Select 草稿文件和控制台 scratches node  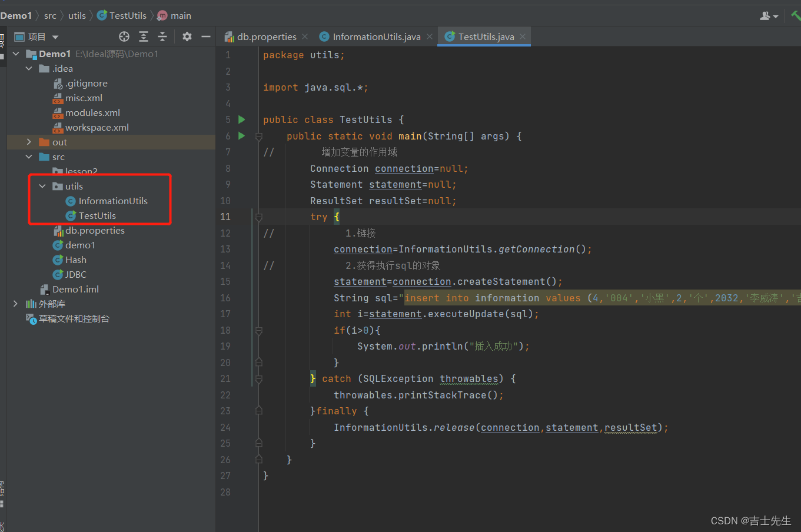pyautogui.click(x=68, y=319)
